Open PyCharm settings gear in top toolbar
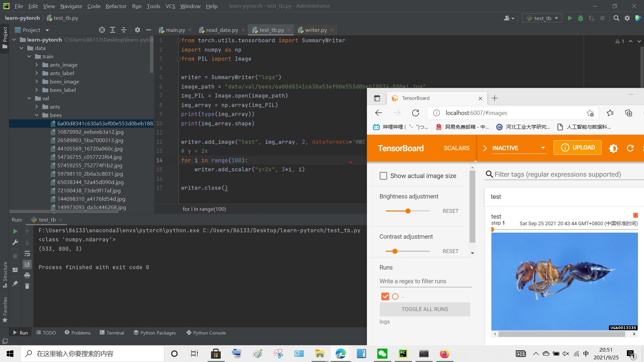Image resolution: width=644 pixels, height=362 pixels. (627, 18)
